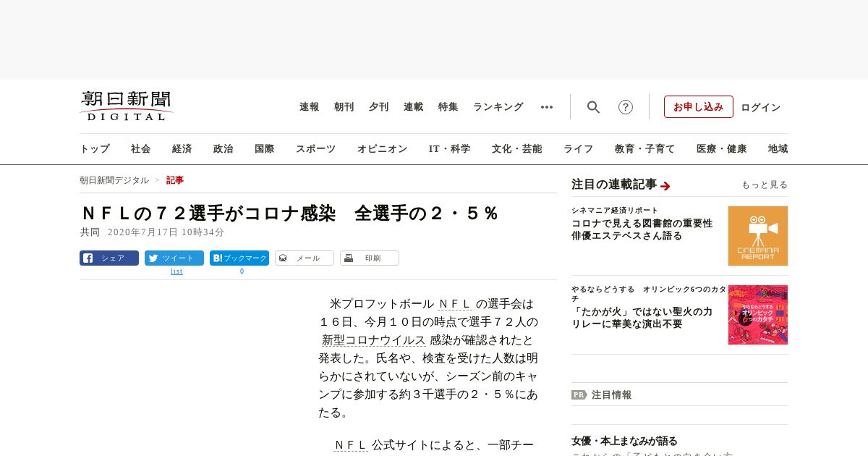
Task: Open the オリンピック6つのカタチ thumbnail
Action: click(x=758, y=315)
